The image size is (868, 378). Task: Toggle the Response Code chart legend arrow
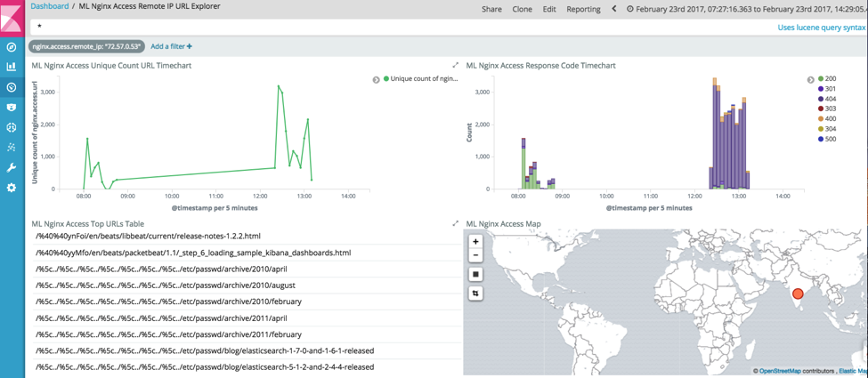(x=811, y=80)
